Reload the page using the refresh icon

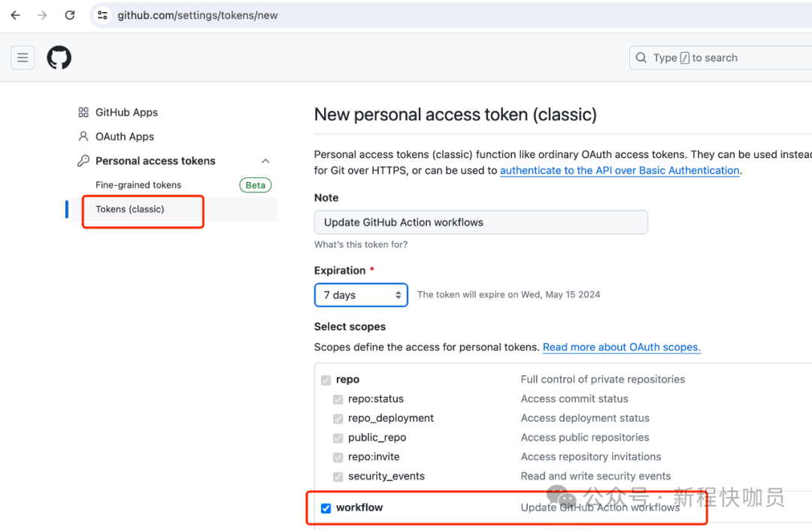69,14
